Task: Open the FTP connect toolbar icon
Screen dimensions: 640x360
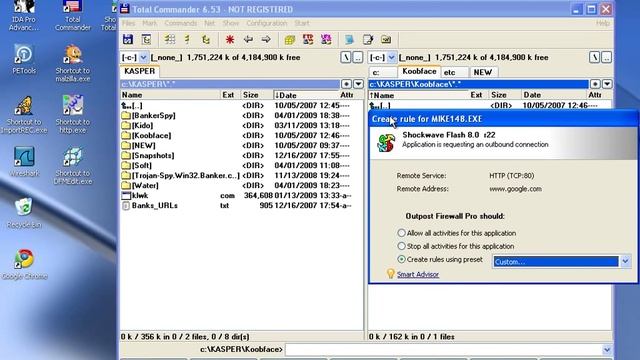Action: point(308,39)
